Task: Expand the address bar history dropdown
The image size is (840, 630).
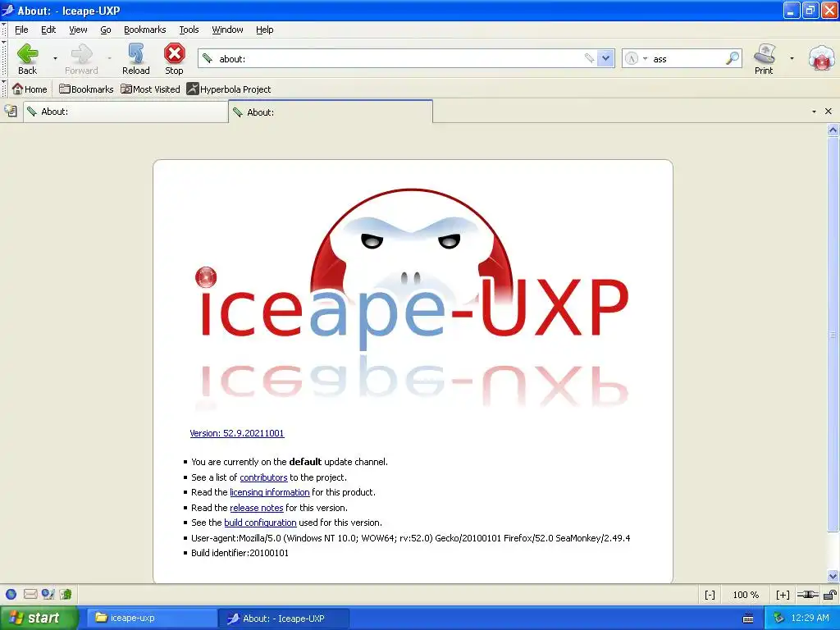Action: [x=605, y=58]
